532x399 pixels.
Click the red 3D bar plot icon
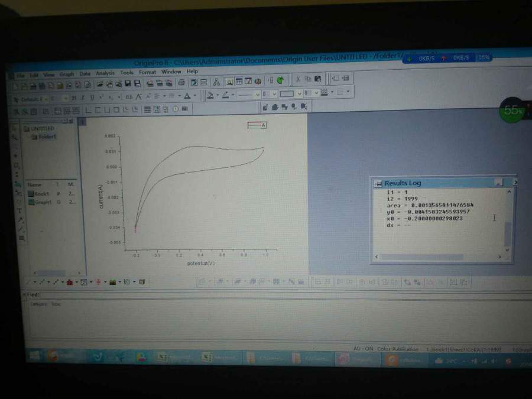(70, 283)
